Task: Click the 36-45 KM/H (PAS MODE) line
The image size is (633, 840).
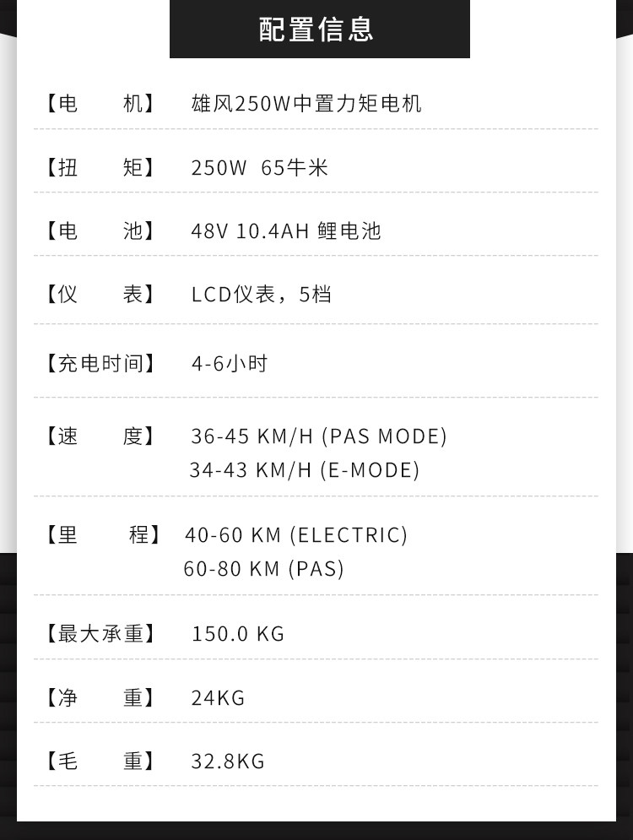Action: [x=318, y=436]
